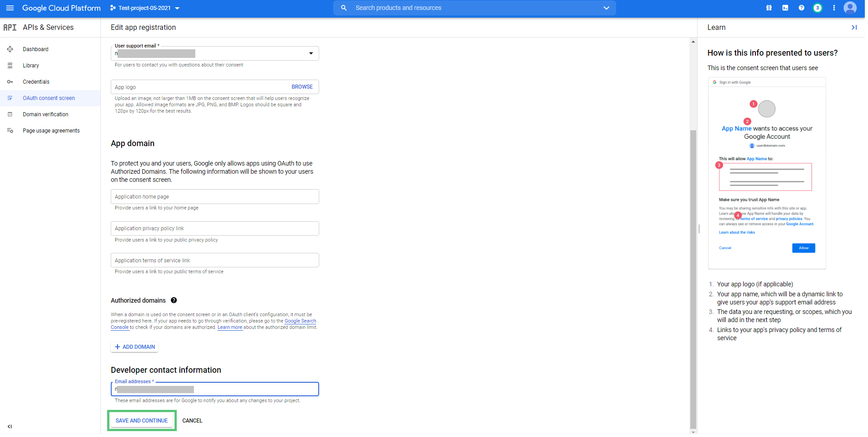The width and height of the screenshot is (868, 437).
Task: Expand the User support email dropdown
Action: pyautogui.click(x=311, y=53)
